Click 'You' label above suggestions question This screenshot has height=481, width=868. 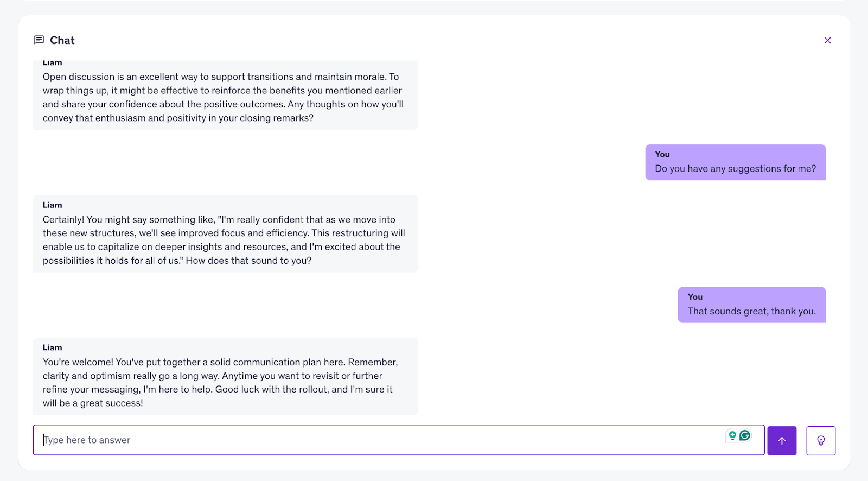[x=662, y=154]
